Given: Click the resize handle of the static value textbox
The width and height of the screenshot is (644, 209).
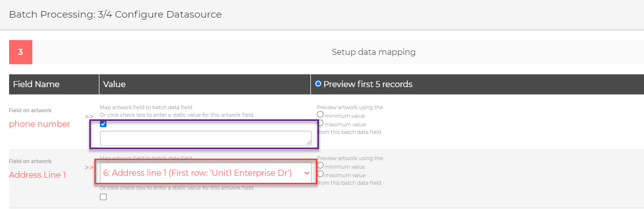Looking at the screenshot, I should pyautogui.click(x=308, y=143).
